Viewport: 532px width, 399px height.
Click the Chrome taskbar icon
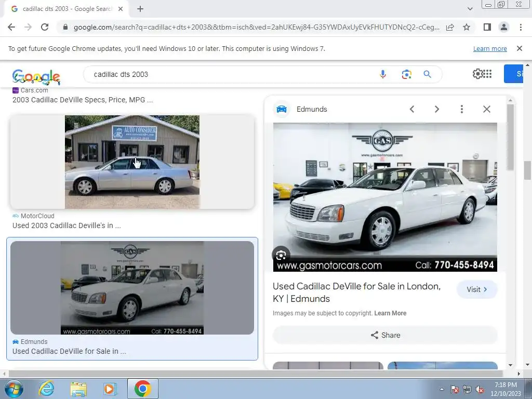pos(142,389)
